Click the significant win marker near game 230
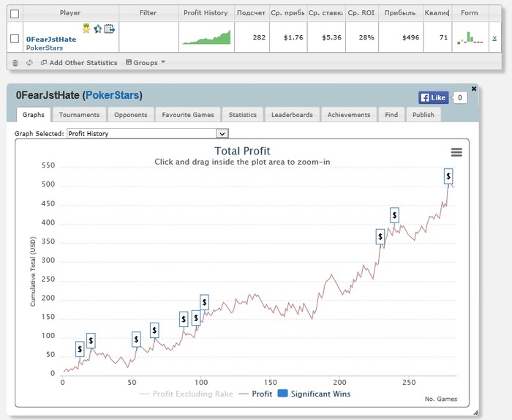Viewport: 512px width, 420px height. [x=380, y=237]
